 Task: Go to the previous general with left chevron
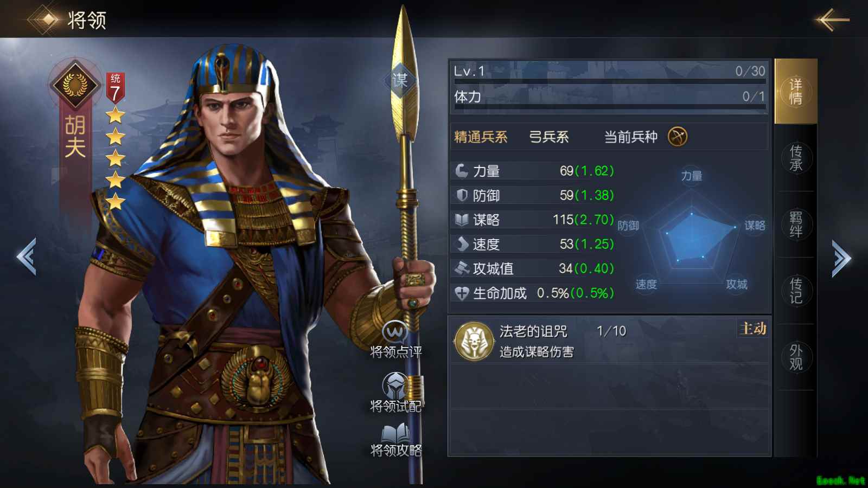click(x=27, y=256)
